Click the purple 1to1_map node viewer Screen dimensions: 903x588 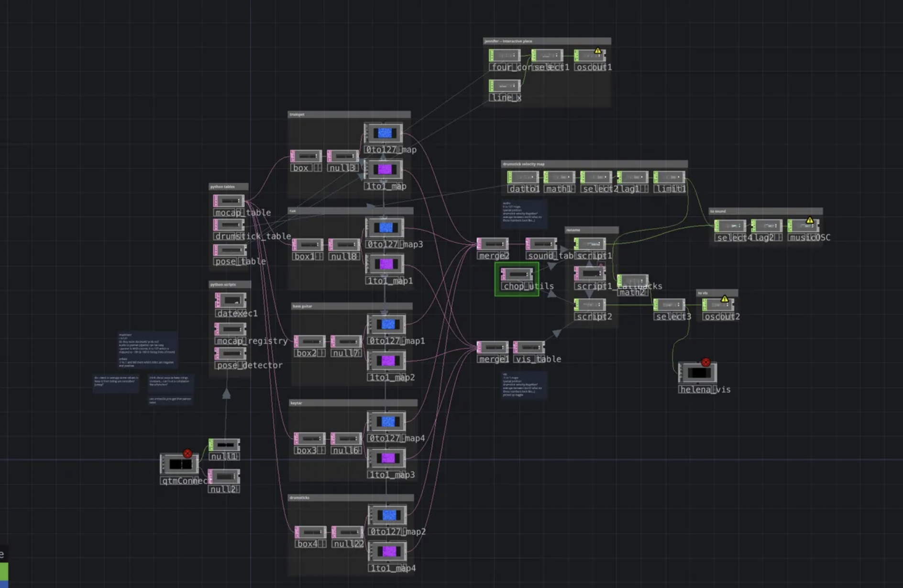[x=384, y=169]
